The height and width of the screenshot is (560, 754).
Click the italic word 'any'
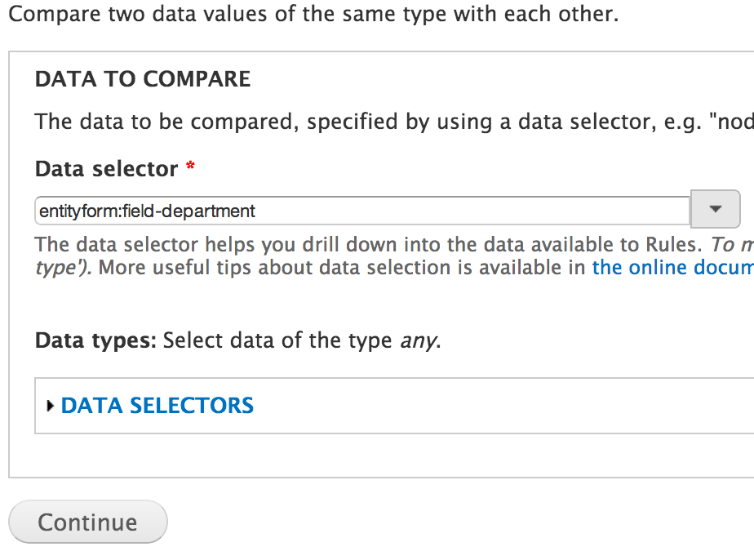click(x=417, y=340)
